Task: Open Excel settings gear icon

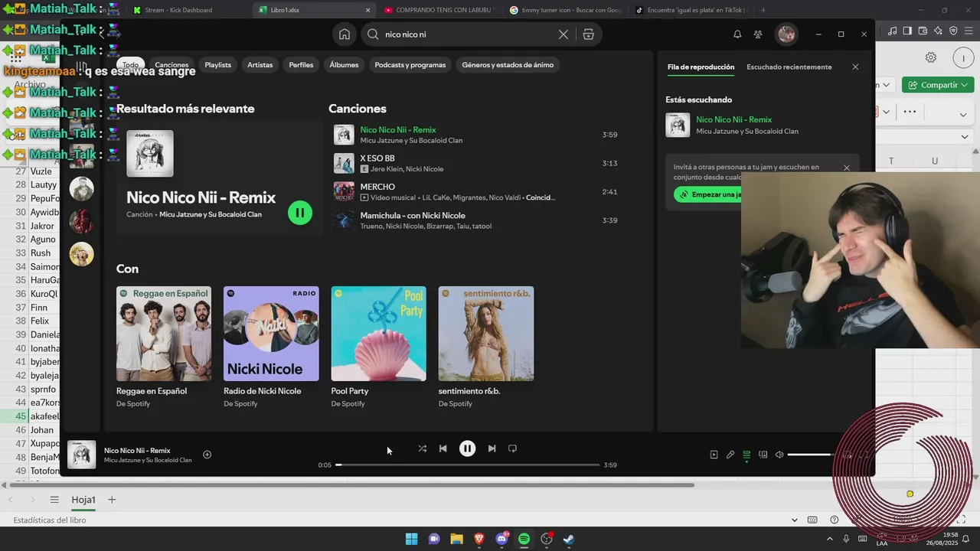Action: point(931,58)
